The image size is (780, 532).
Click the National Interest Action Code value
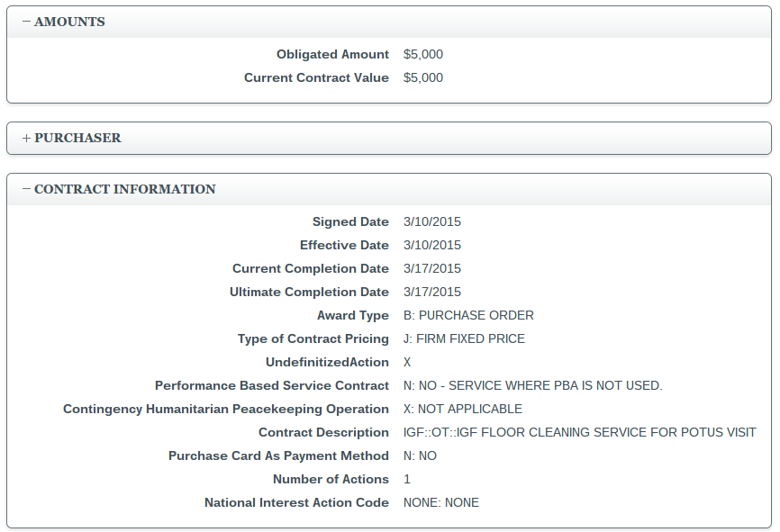441,502
